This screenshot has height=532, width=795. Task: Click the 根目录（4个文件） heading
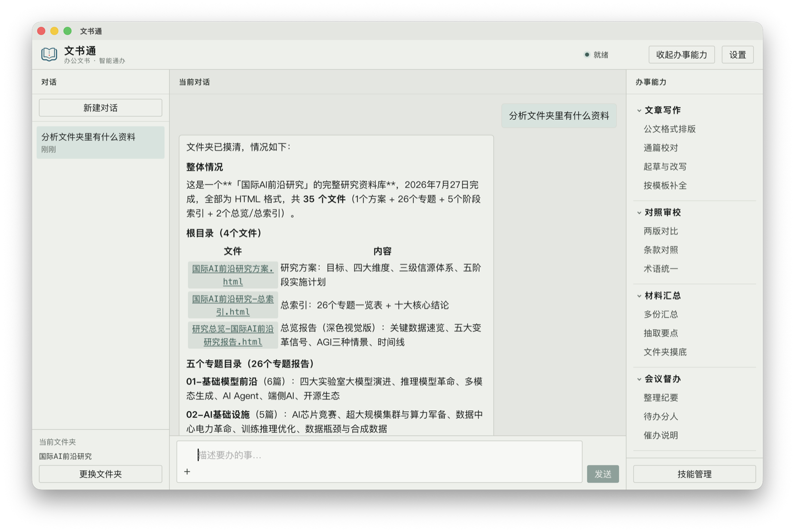coord(224,233)
